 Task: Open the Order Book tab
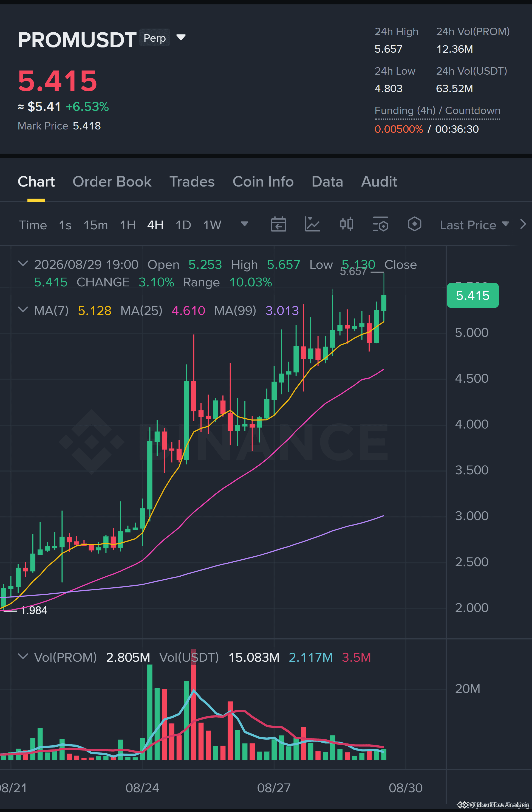pyautogui.click(x=112, y=182)
